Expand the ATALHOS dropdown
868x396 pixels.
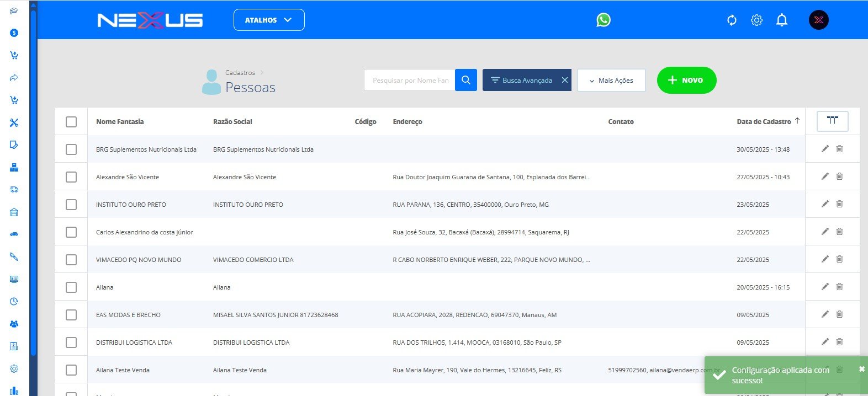pos(268,20)
